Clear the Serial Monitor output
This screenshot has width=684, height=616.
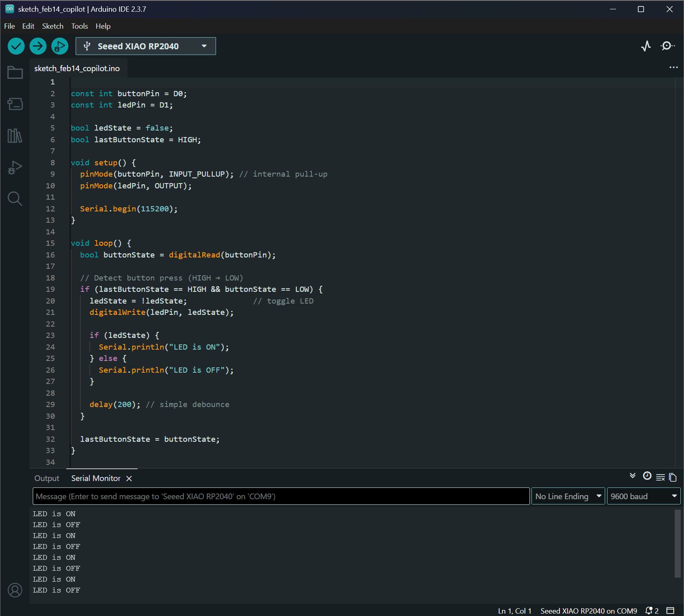coord(660,477)
